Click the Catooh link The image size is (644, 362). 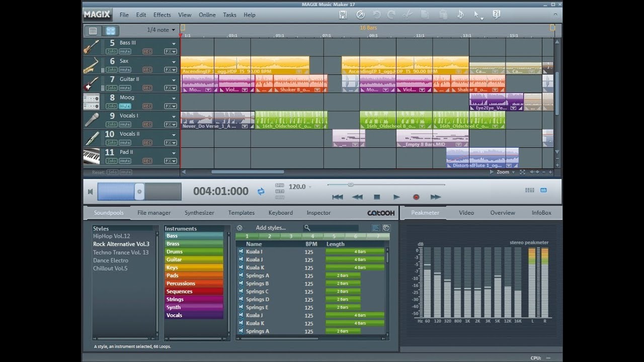(x=381, y=213)
